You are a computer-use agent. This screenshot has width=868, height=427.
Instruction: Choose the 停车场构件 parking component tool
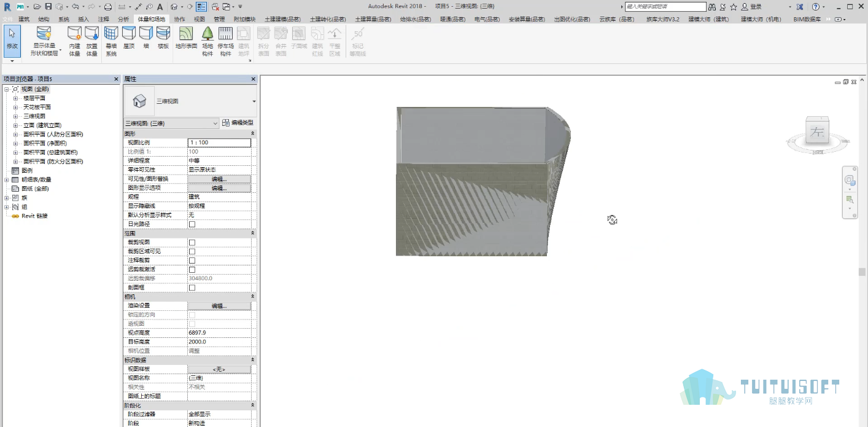click(x=226, y=41)
